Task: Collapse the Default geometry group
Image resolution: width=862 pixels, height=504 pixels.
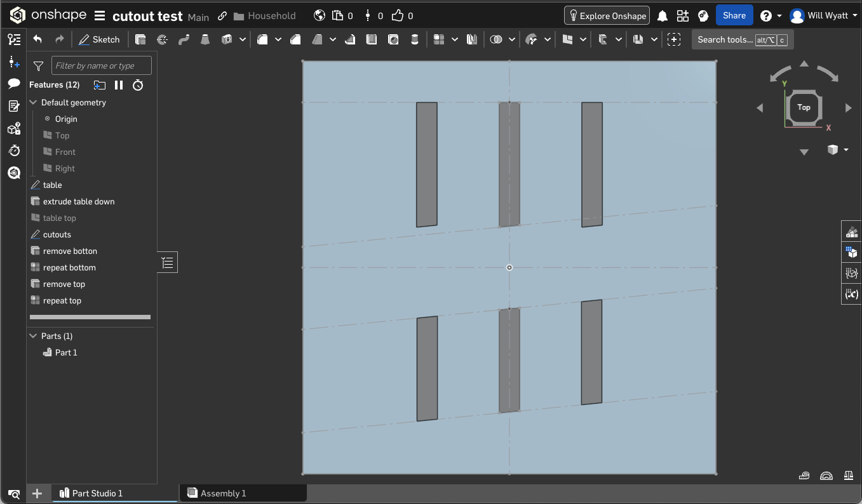Action: tap(34, 102)
